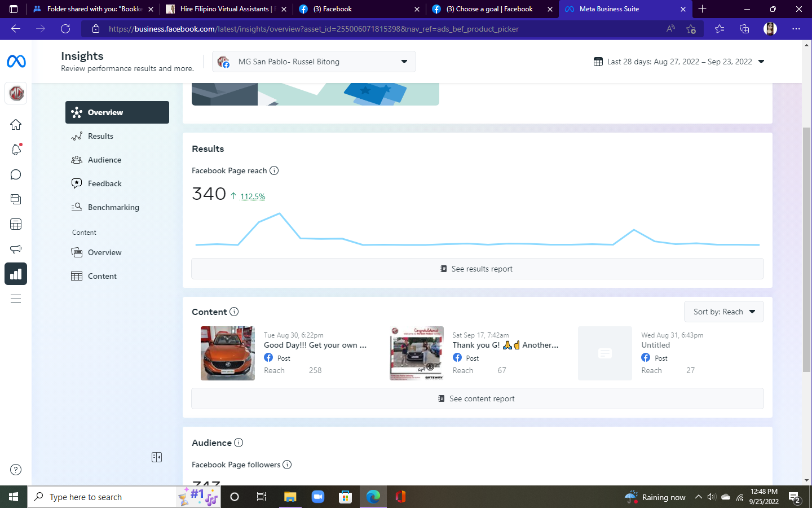Open Inbox chat bubble icon
The image size is (812, 508).
click(16, 174)
